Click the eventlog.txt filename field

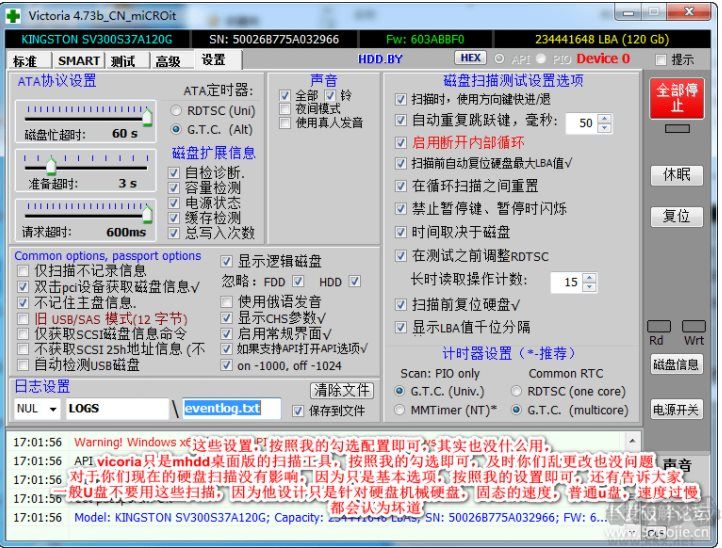[232, 408]
